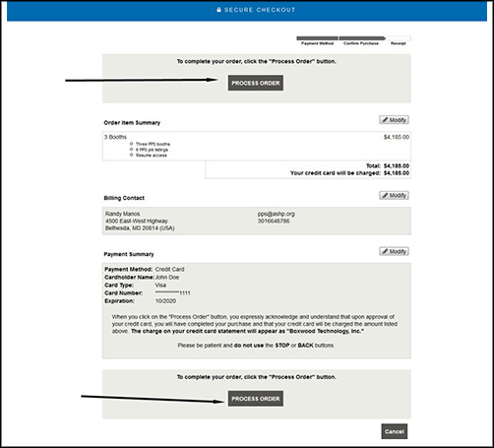
Task: Click the Three PPS booths bullet item
Action: point(153,144)
